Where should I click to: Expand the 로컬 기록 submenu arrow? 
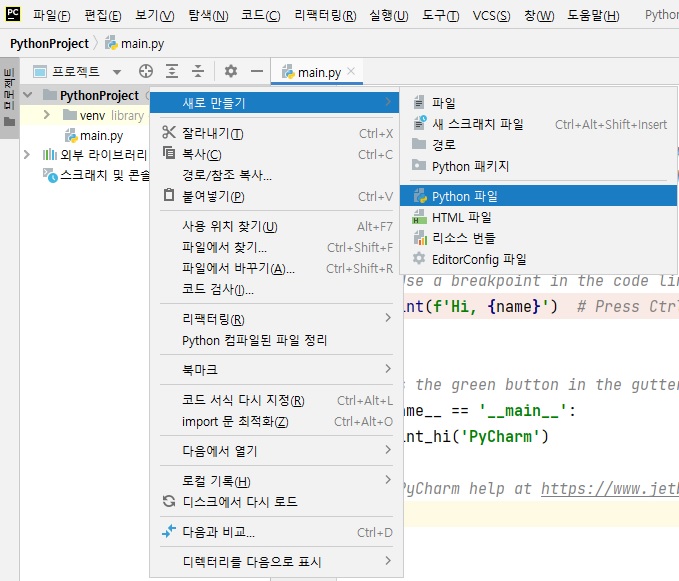[388, 479]
